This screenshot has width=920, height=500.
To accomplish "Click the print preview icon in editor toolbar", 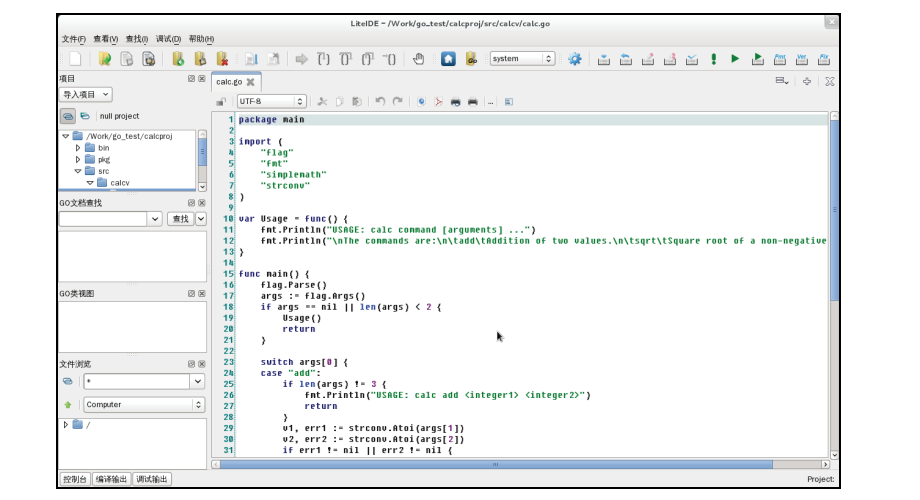I will pos(455,102).
